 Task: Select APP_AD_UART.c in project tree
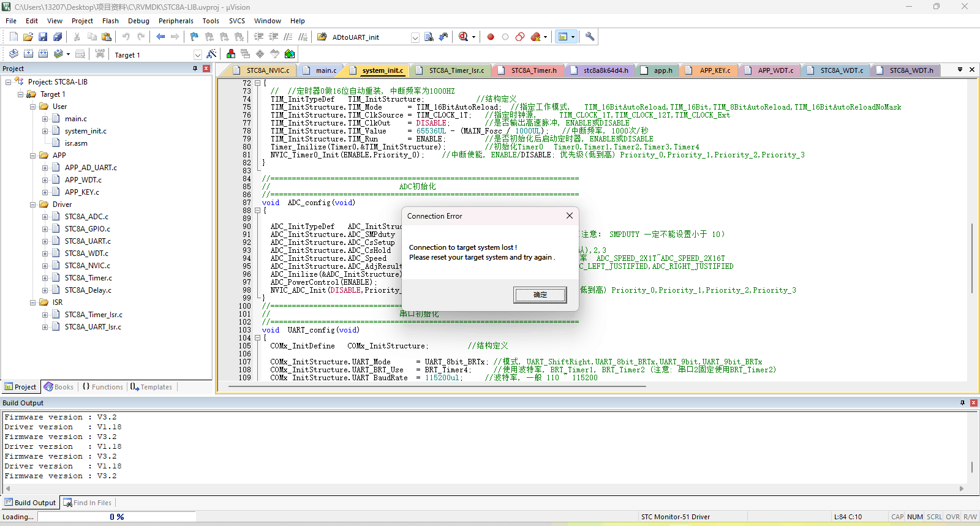click(x=91, y=168)
